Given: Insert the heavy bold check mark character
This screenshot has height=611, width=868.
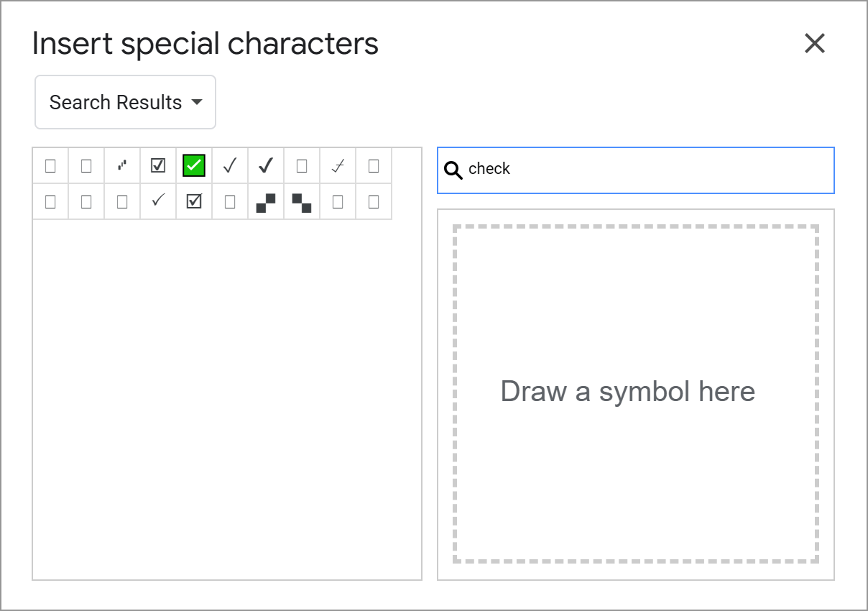Looking at the screenshot, I should coord(266,166).
